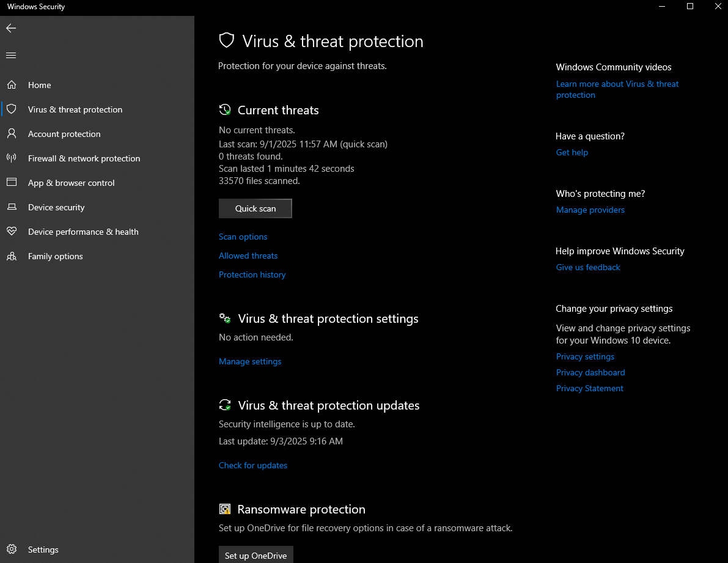Check for updates link

pyautogui.click(x=253, y=465)
